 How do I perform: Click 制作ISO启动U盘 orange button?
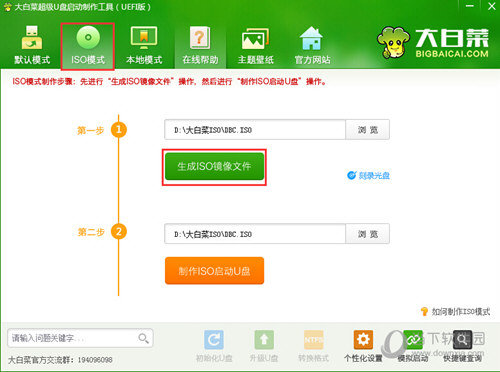214,271
